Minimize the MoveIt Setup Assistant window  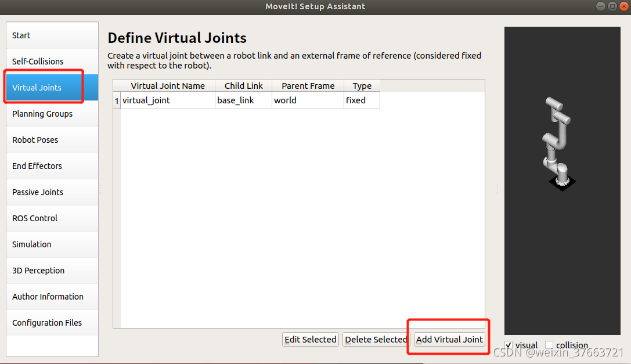pyautogui.click(x=600, y=6)
